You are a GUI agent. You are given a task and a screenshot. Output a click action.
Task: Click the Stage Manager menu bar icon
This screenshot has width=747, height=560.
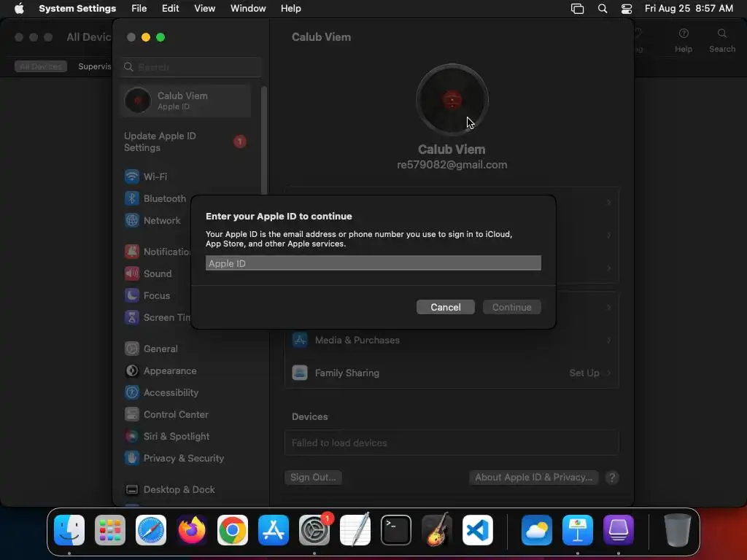pos(578,9)
